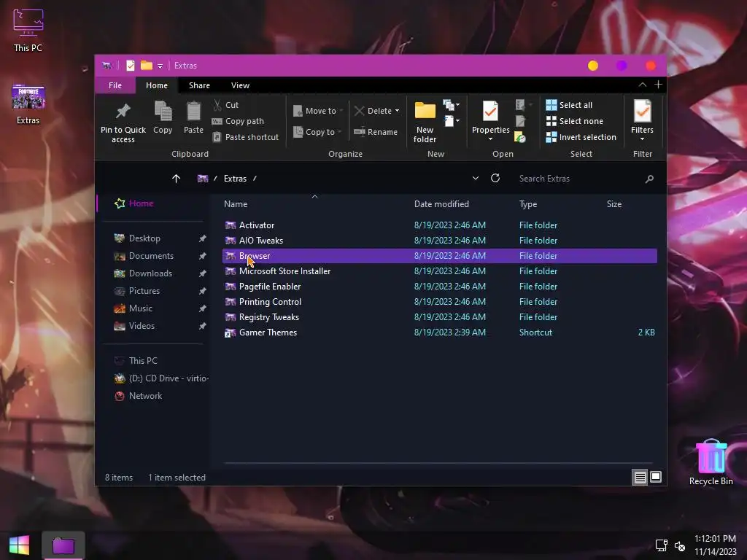Click the volume muted tray icon
The width and height of the screenshot is (747, 560).
point(681,545)
